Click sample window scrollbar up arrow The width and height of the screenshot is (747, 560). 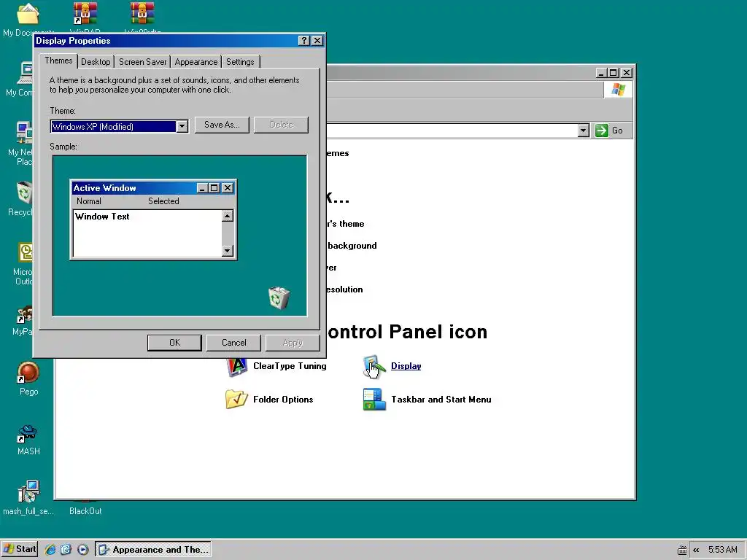coord(228,216)
